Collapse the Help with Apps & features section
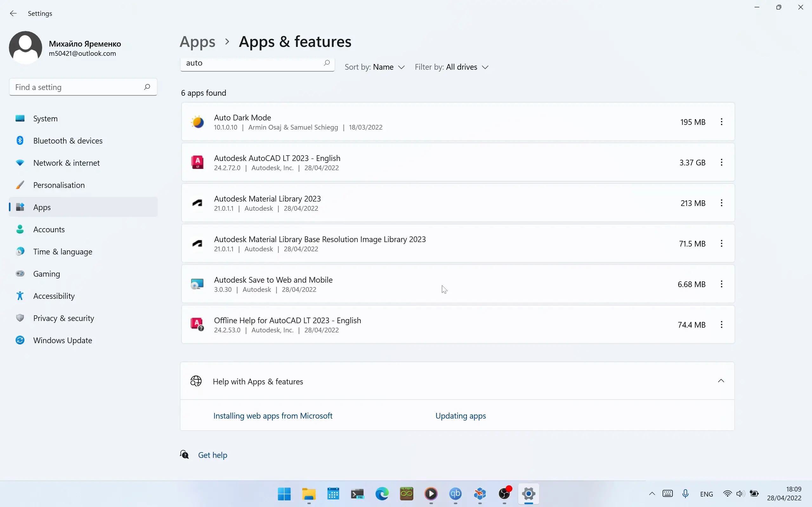 click(x=721, y=381)
